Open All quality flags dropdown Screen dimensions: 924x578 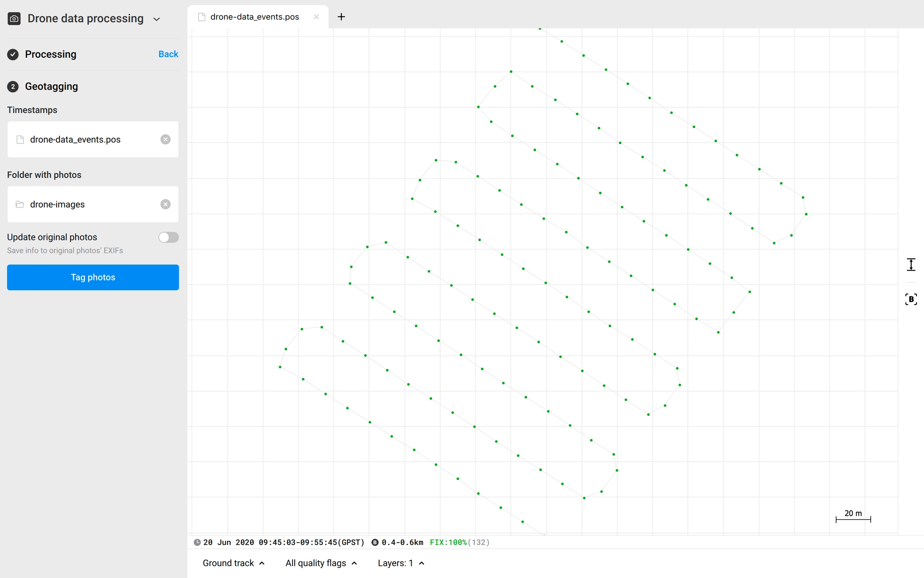pos(321,563)
